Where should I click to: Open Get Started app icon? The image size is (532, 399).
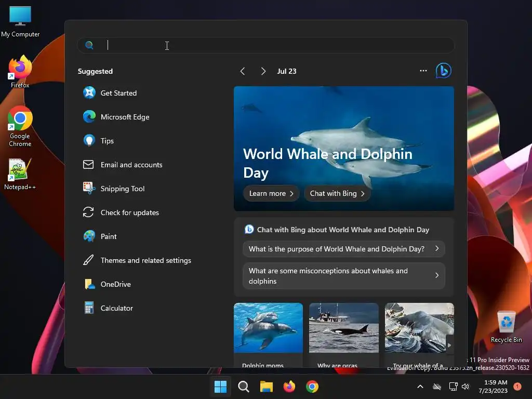(x=89, y=92)
